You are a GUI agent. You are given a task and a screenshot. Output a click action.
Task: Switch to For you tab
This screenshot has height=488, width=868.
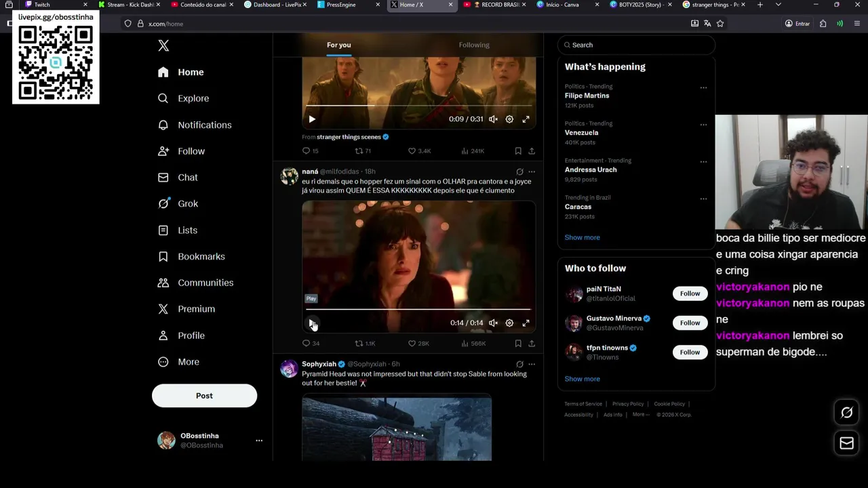point(339,45)
